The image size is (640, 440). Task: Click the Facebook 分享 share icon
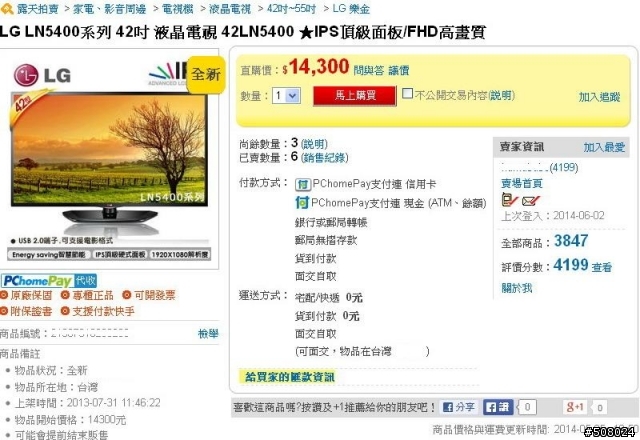(x=459, y=407)
